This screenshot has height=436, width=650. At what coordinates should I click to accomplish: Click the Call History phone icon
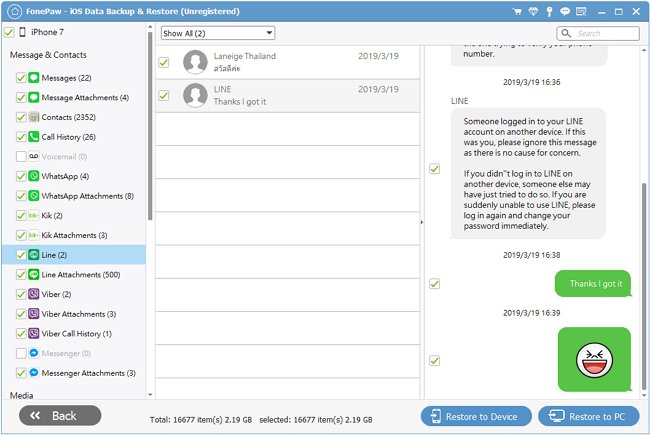tap(34, 137)
